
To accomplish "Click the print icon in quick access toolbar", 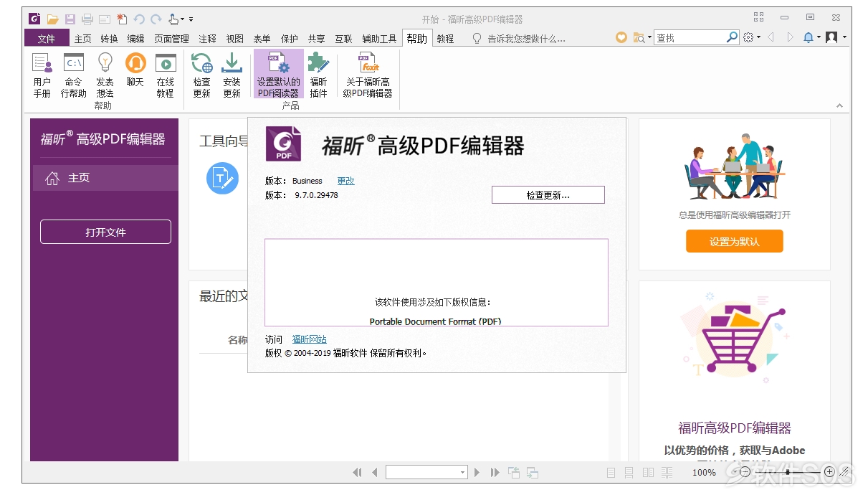I will [x=87, y=19].
